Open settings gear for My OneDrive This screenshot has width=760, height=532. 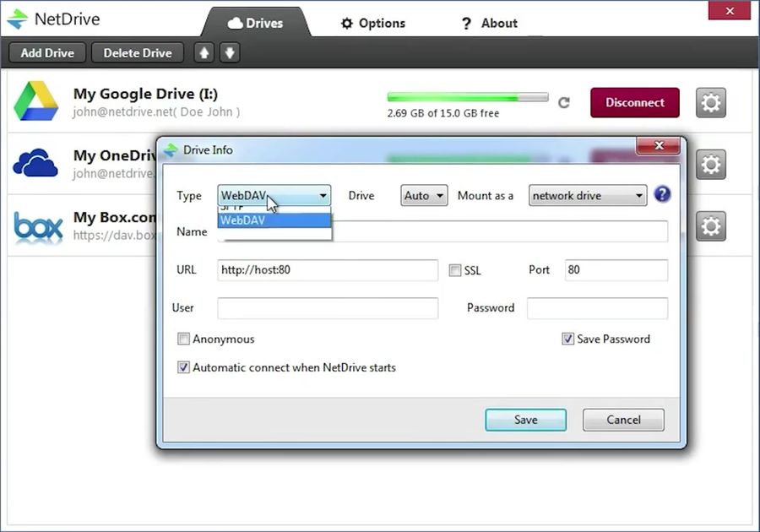click(710, 165)
